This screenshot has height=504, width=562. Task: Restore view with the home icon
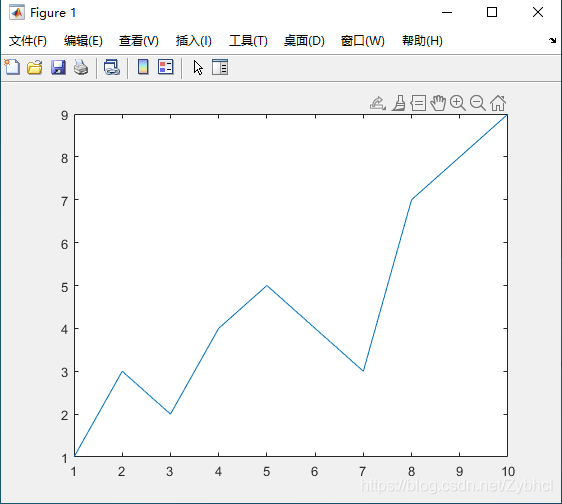(x=498, y=103)
